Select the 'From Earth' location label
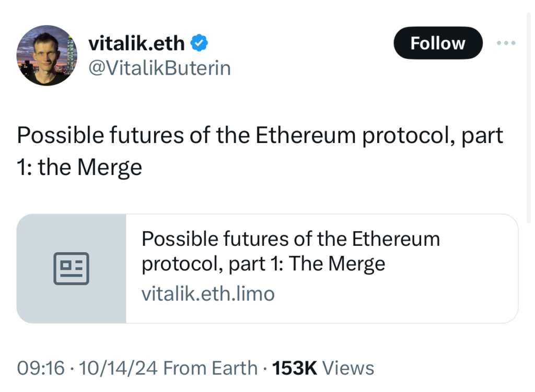This screenshot has width=535, height=392. pyautogui.click(x=211, y=368)
